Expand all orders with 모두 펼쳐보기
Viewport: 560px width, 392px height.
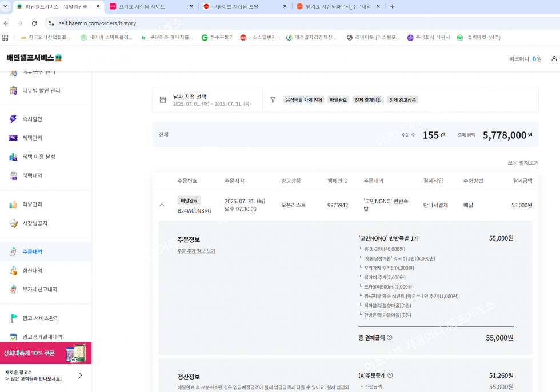tap(522, 163)
